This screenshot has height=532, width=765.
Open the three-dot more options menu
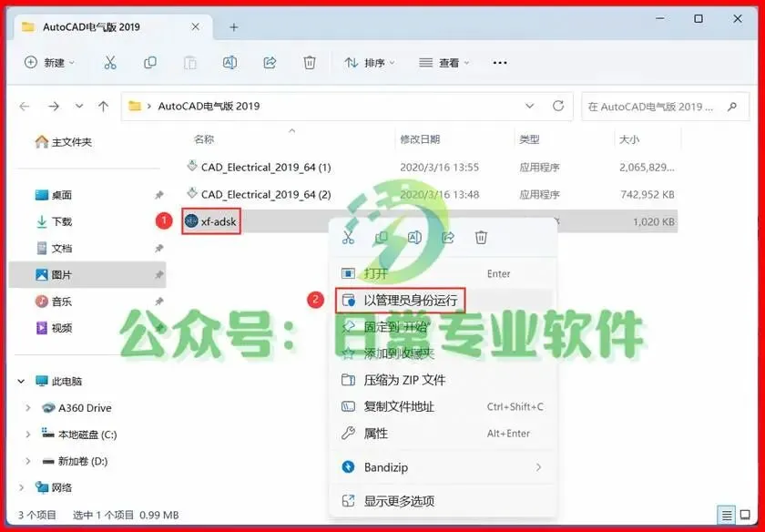click(500, 63)
